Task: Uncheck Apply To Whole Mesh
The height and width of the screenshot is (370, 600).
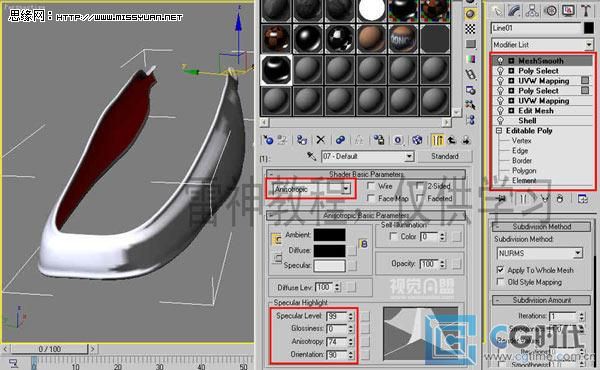Action: pos(500,270)
